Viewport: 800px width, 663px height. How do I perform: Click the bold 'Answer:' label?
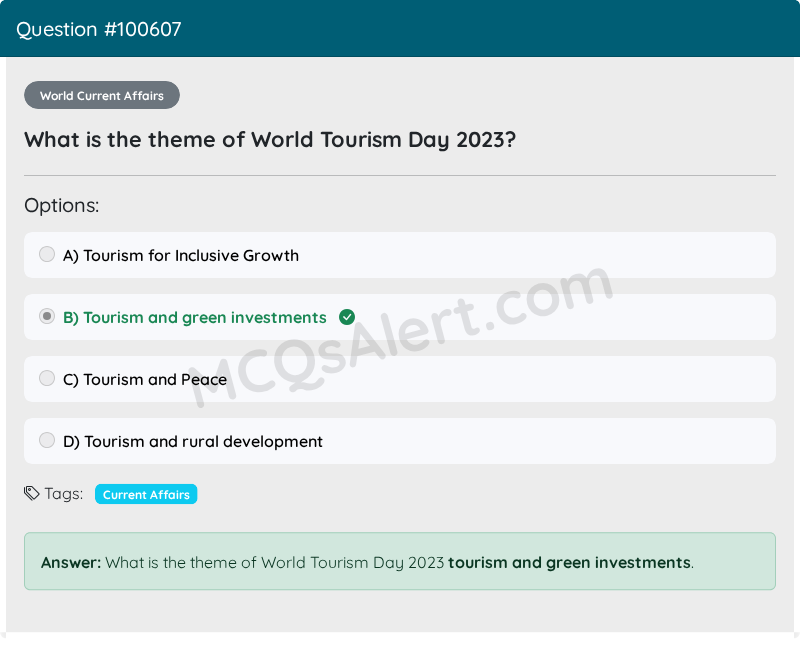(71, 562)
